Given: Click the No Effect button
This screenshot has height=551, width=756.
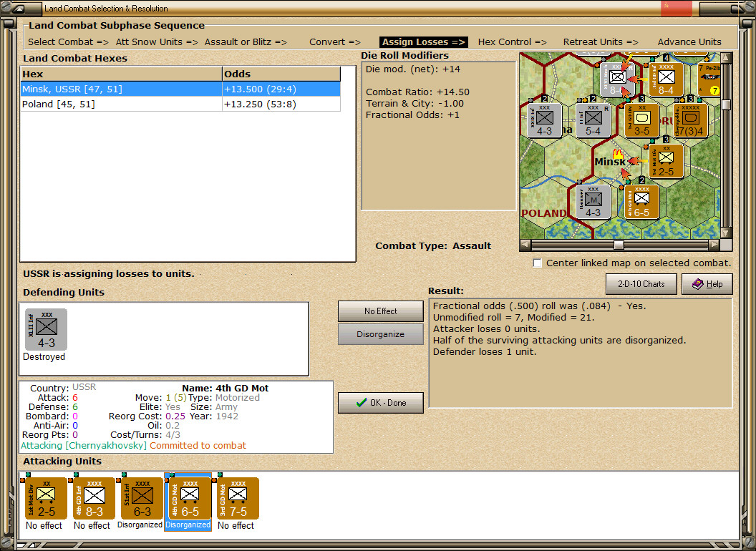Looking at the screenshot, I should (380, 311).
